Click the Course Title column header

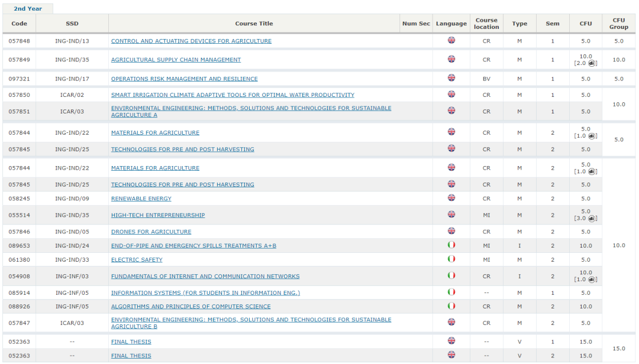254,24
